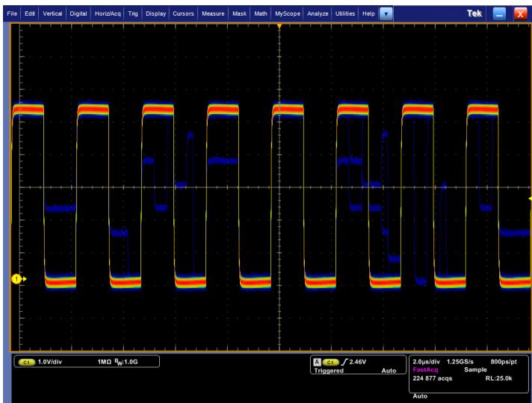Image resolution: width=532 pixels, height=403 pixels.
Task: Open the Cursors menu
Action: point(183,13)
